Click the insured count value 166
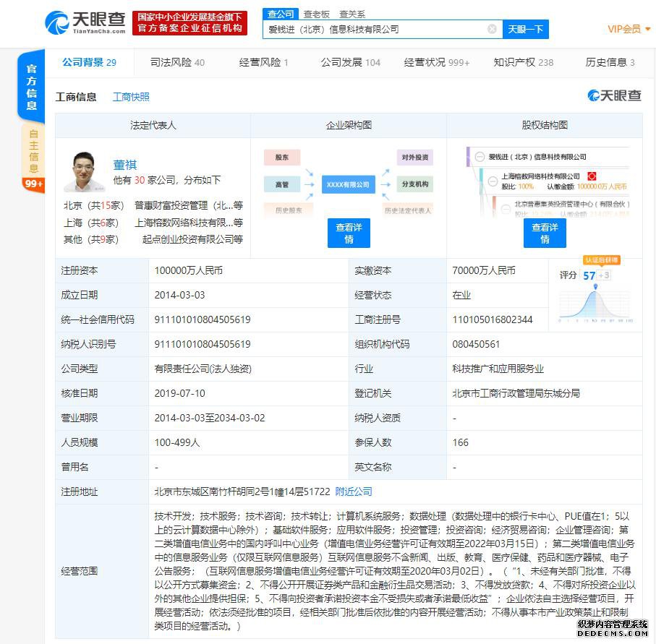This screenshot has width=656, height=644. (460, 442)
